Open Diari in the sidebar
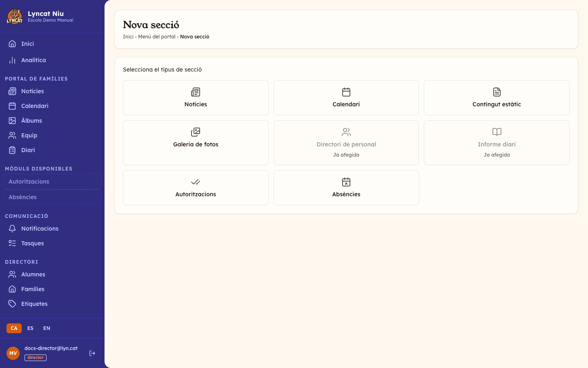The width and height of the screenshot is (588, 368). (x=52, y=150)
